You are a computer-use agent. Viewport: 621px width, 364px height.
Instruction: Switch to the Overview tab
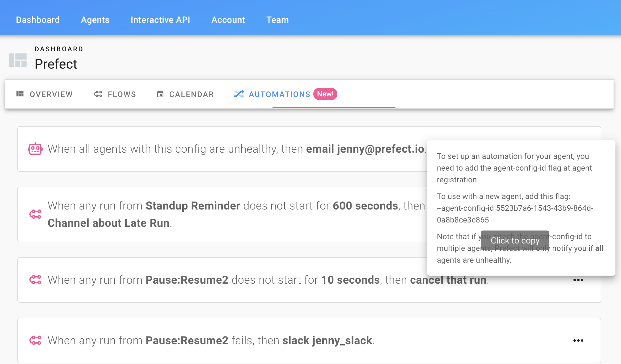coord(51,94)
